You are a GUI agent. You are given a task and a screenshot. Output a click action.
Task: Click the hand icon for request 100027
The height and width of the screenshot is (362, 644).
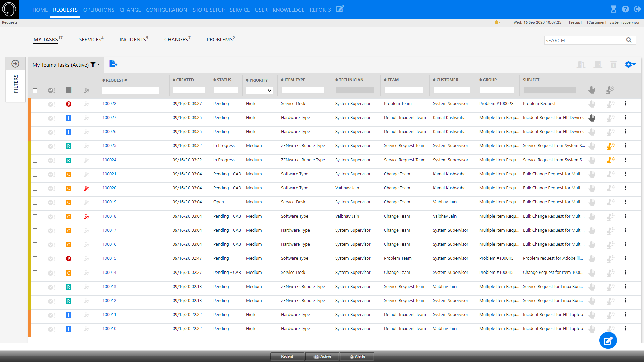click(x=592, y=118)
